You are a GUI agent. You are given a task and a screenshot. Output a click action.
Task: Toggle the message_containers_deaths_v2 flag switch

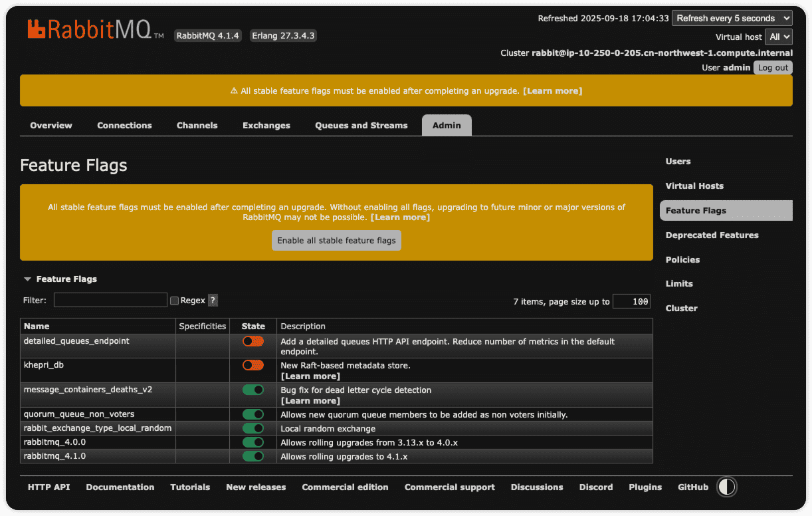pos(253,390)
